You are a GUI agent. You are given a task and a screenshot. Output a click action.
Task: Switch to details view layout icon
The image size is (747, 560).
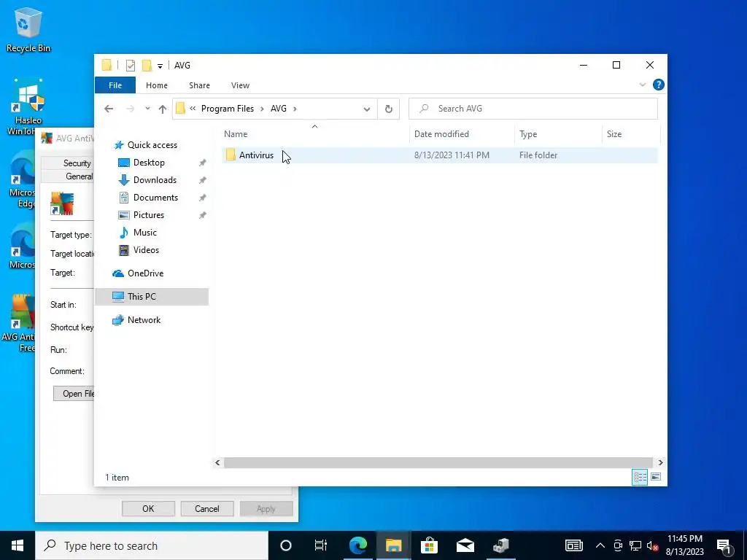pyautogui.click(x=640, y=477)
